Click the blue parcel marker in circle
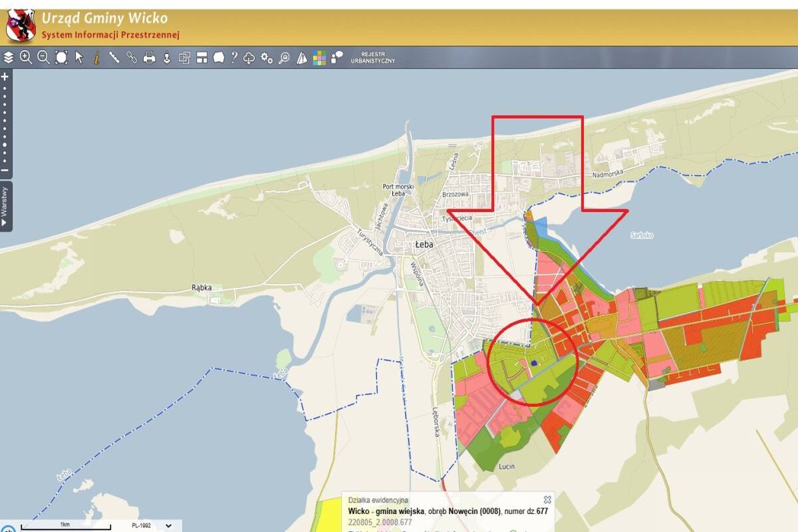 pos(534,362)
